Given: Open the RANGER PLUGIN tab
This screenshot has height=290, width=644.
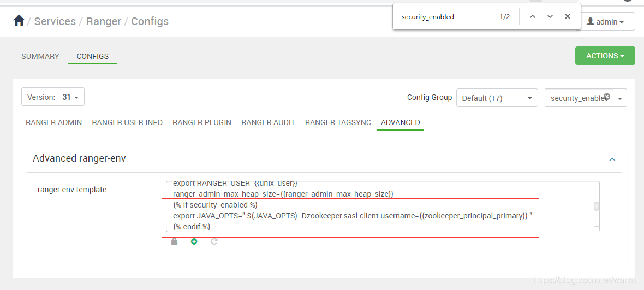Looking at the screenshot, I should [202, 122].
